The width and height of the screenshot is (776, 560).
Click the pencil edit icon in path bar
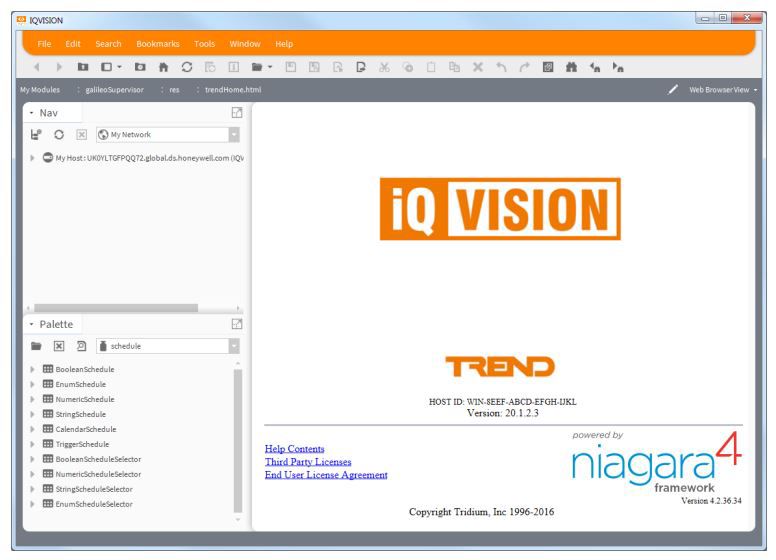673,90
